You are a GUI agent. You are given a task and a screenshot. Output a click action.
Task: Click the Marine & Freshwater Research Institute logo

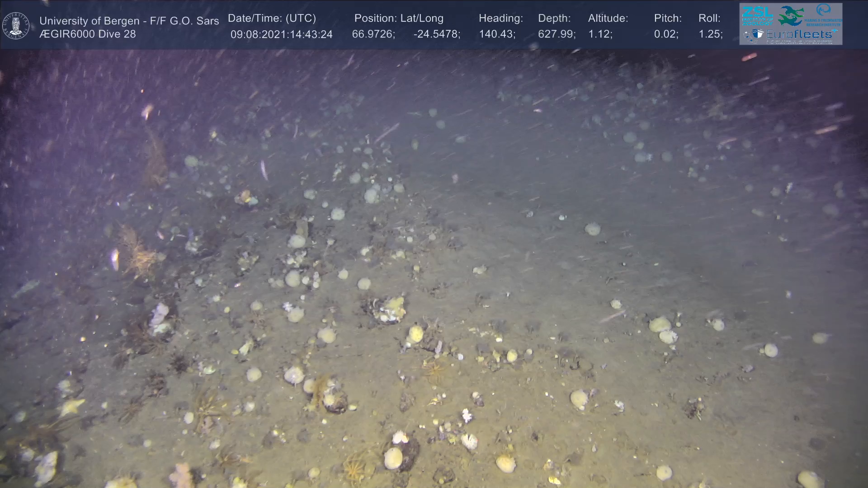(824, 14)
